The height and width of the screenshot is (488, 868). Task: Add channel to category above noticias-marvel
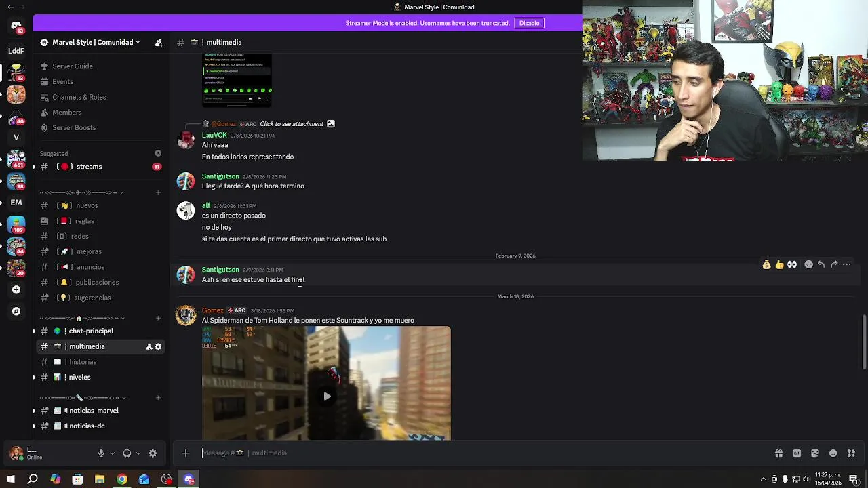coord(158,398)
